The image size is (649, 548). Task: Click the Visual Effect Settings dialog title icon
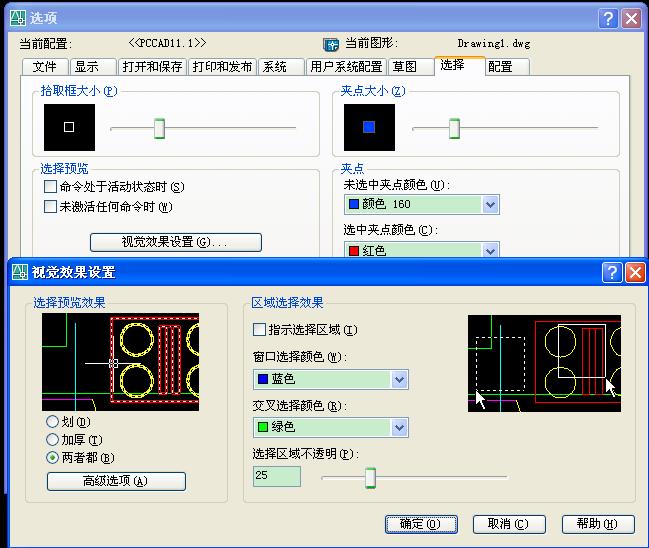pos(19,272)
